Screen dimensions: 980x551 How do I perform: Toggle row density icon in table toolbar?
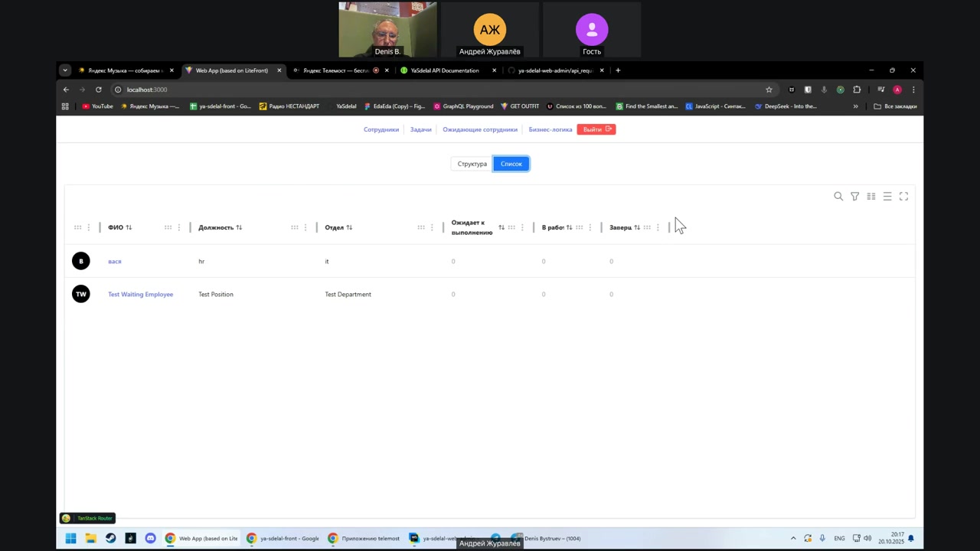click(x=887, y=197)
